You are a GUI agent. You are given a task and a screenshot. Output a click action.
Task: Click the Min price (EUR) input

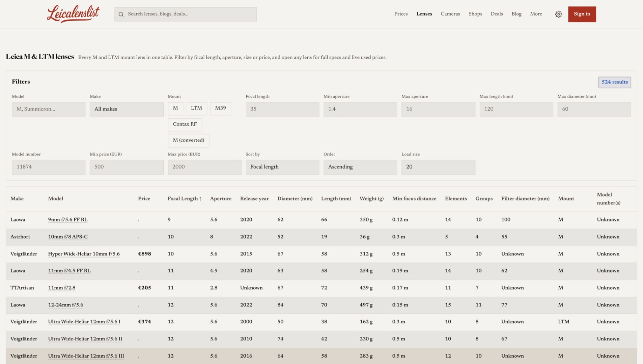(127, 167)
